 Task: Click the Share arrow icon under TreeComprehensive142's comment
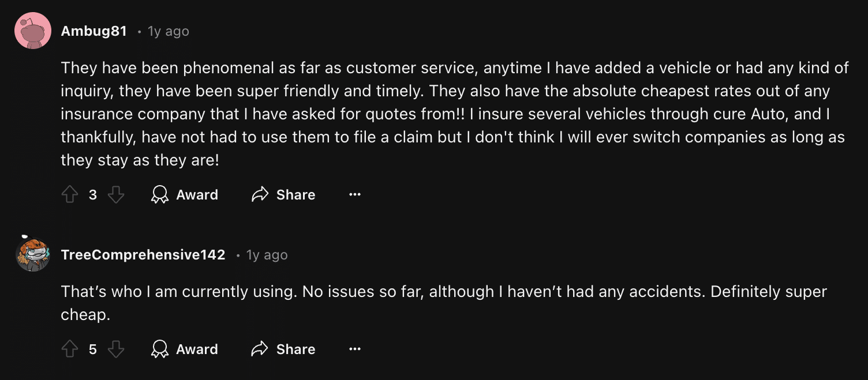click(260, 349)
